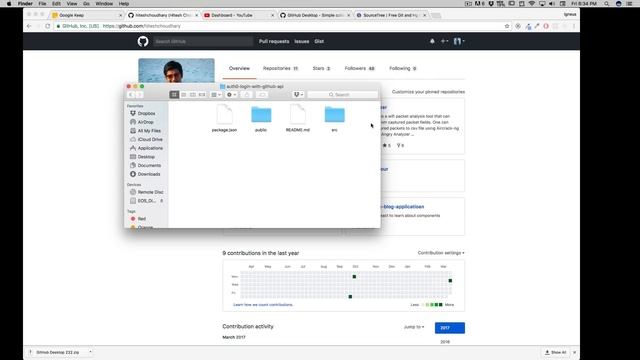The image size is (640, 360).
Task: Switch to SourceTree browser tab
Action: 391,15
